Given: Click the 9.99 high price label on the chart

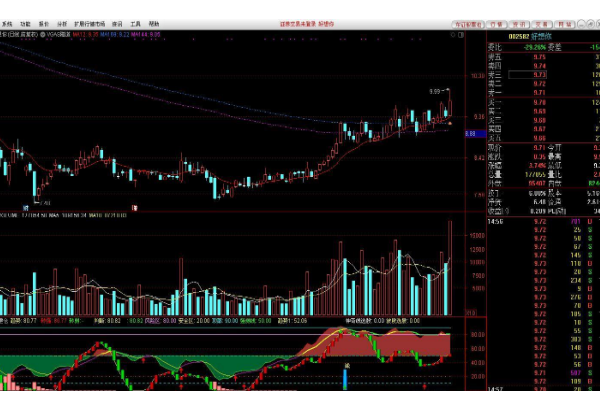Looking at the screenshot, I should tap(435, 91).
